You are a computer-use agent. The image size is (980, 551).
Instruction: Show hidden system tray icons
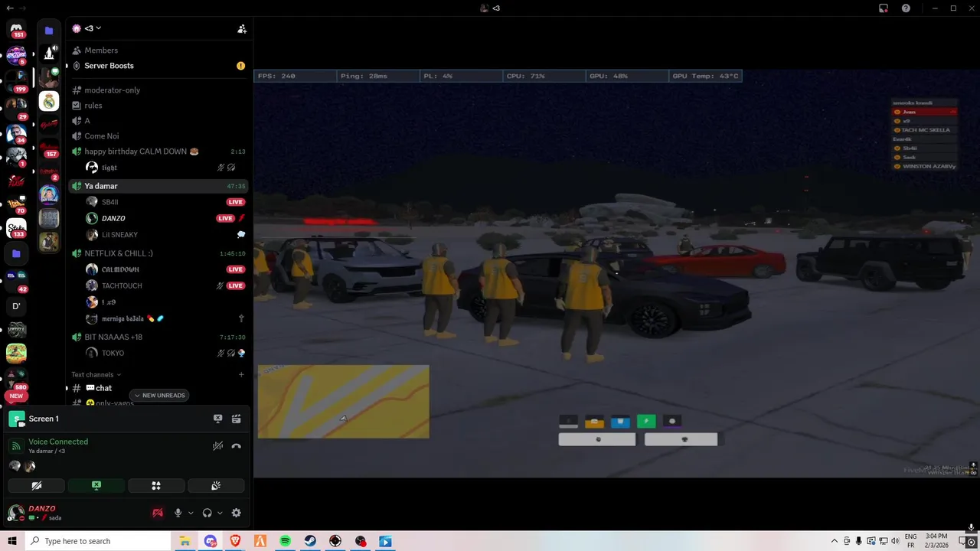tap(835, 541)
